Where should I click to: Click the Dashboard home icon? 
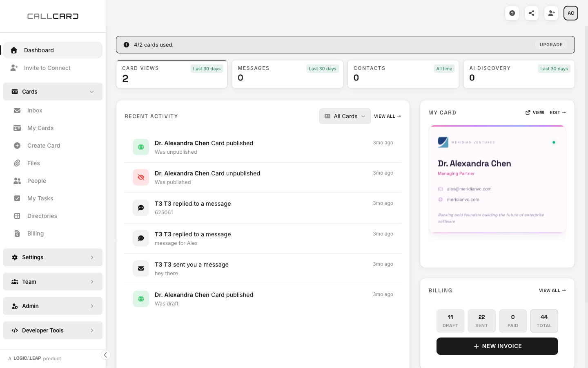tap(14, 50)
